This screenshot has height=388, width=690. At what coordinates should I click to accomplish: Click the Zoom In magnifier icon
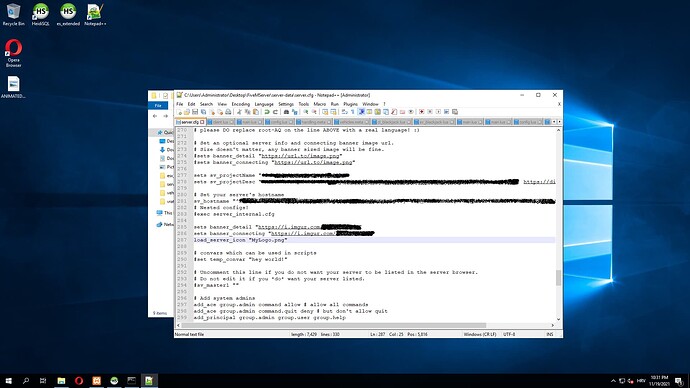(305, 112)
